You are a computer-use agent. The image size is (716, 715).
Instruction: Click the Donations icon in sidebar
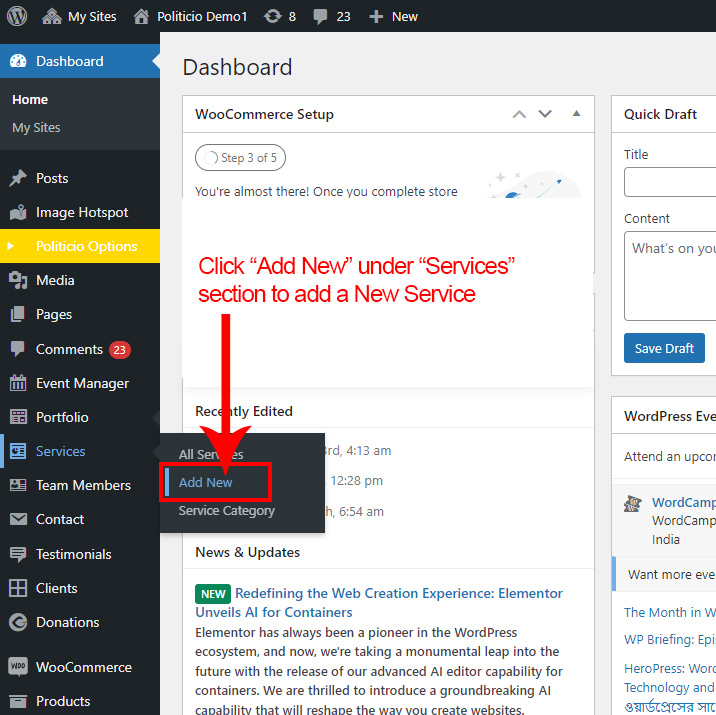point(18,622)
